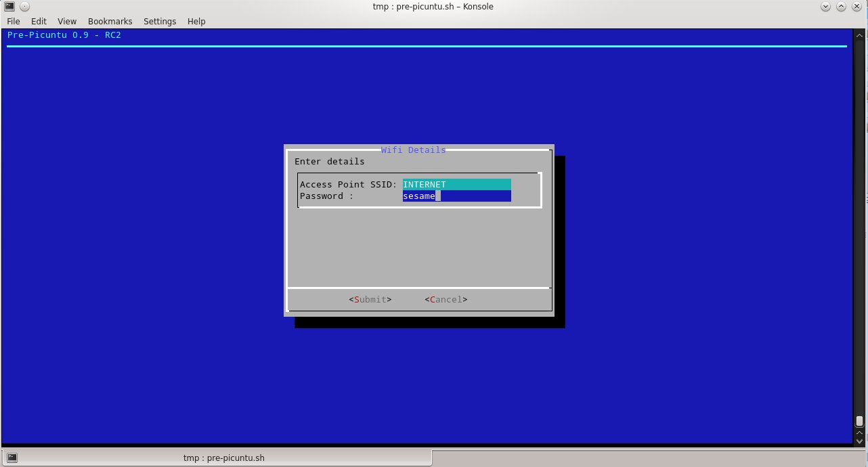Open the Settings menu
Viewport: 868px width, 467px height.
(160, 21)
